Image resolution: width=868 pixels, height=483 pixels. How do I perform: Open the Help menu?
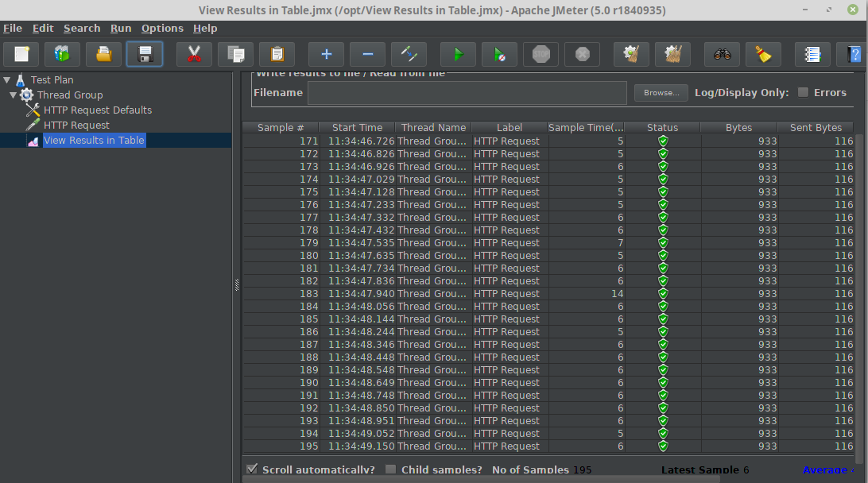pos(205,29)
